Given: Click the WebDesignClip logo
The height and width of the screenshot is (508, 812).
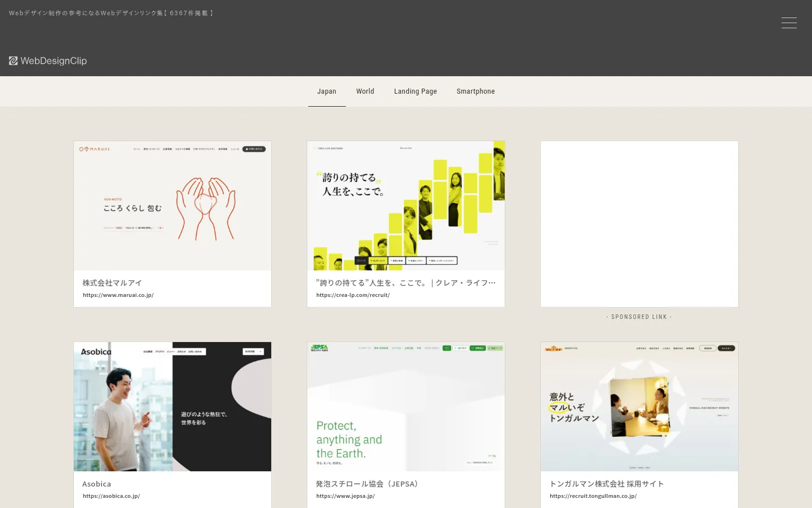Looking at the screenshot, I should 48,60.
